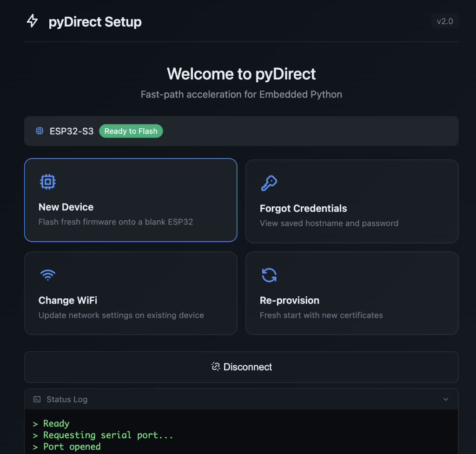
Task: Open Forgot Credentials to view saved password
Action: pos(352,201)
